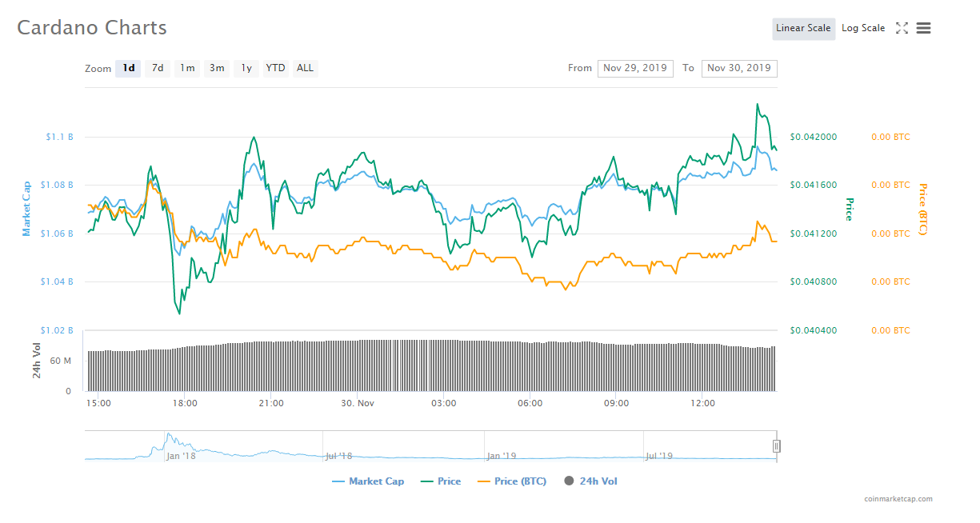This screenshot has height=523, width=980.
Task: Set zoom to 7d
Action: click(158, 68)
